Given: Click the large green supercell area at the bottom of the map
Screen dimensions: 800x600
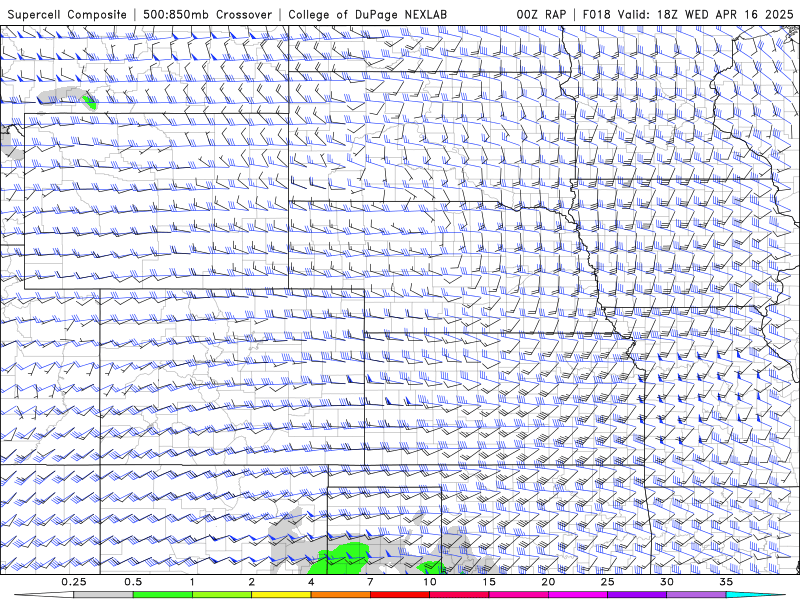Looking at the screenshot, I should click(x=339, y=559).
